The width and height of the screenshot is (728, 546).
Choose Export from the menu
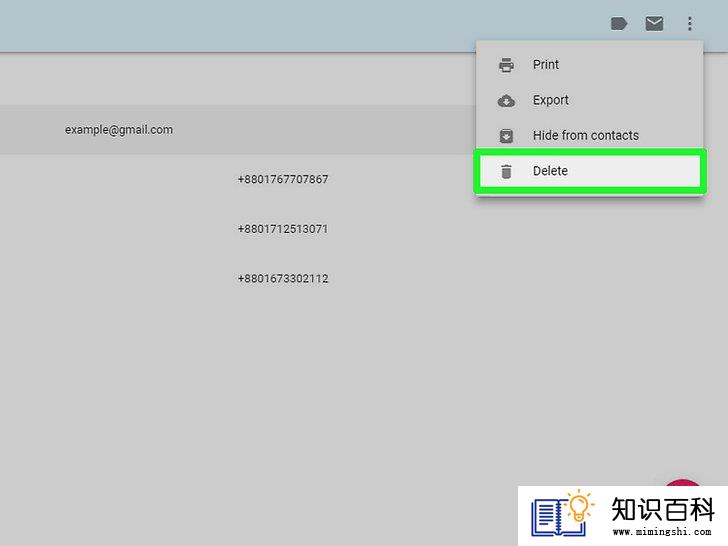click(x=590, y=100)
